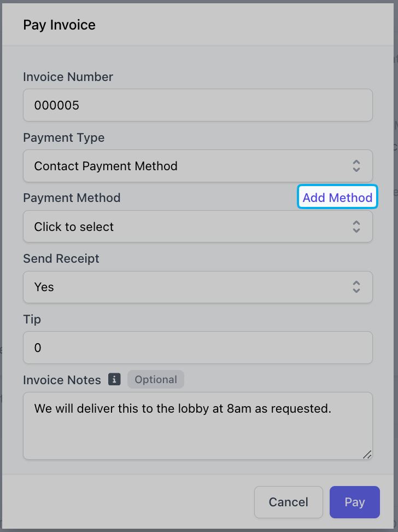398x532 pixels.
Task: Click the Add Method link
Action: [337, 198]
